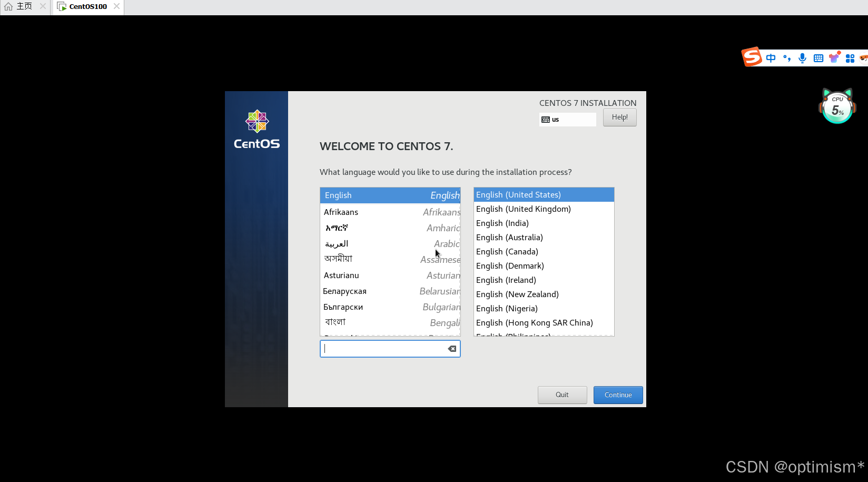Click the CentOS logo in sidebar
Image resolution: width=868 pixels, height=482 pixels.
(x=257, y=130)
